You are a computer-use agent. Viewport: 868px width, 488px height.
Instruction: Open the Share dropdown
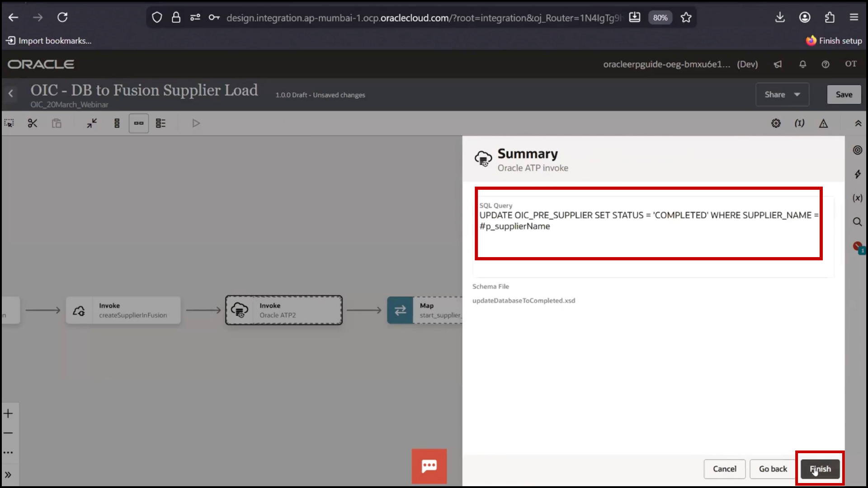[783, 94]
